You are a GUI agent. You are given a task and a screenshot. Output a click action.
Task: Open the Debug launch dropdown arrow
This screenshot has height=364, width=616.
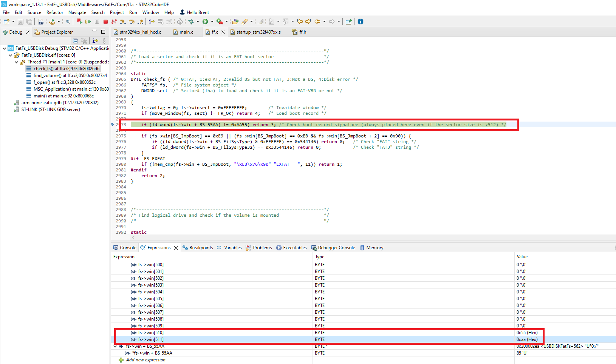198,22
